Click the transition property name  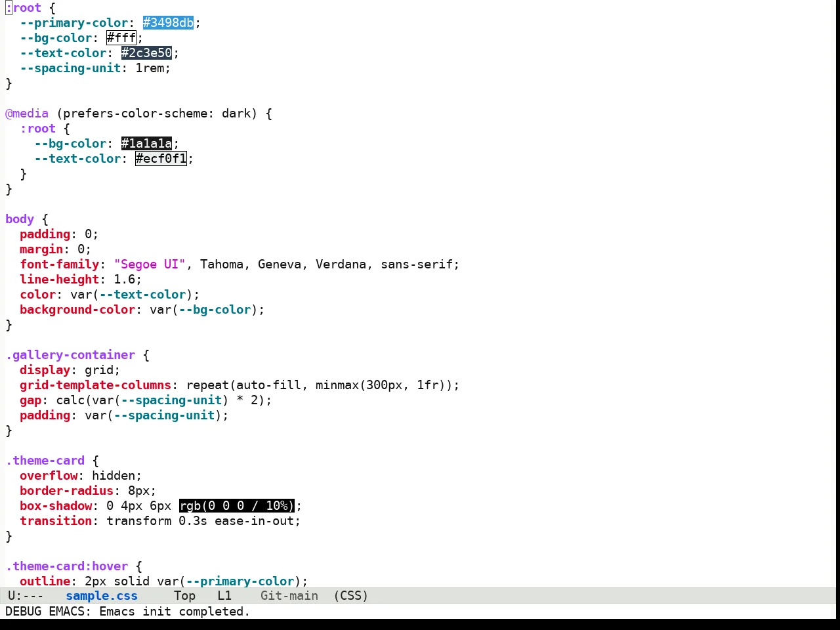point(56,521)
